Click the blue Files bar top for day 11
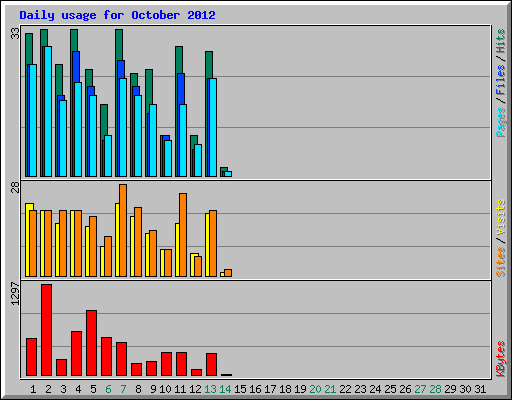The image size is (512, 400). click(x=181, y=89)
